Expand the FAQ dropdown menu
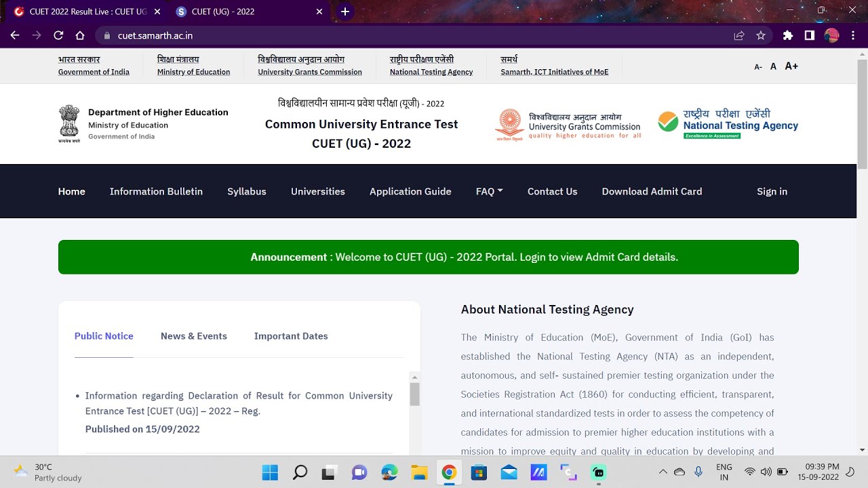Screen dimensions: 868x488 click(490, 191)
